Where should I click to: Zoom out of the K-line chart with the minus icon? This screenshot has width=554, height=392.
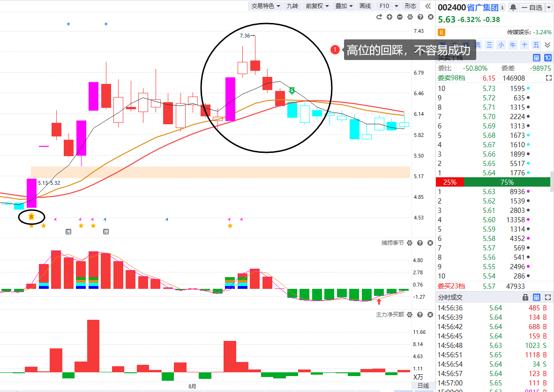400,17
